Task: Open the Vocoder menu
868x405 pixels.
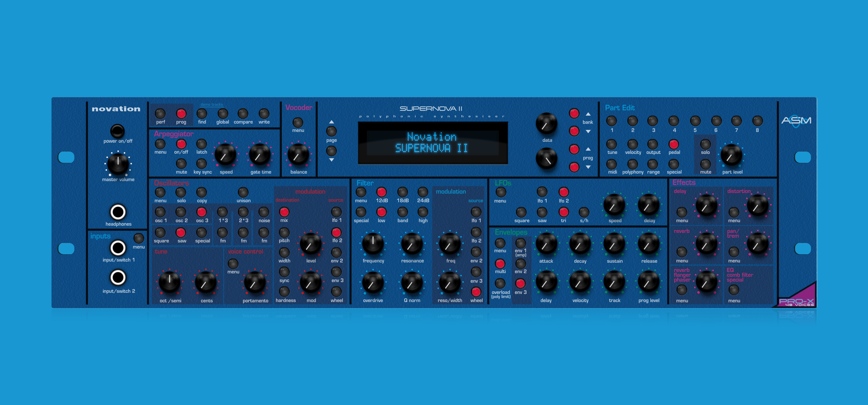Action: pos(298,122)
